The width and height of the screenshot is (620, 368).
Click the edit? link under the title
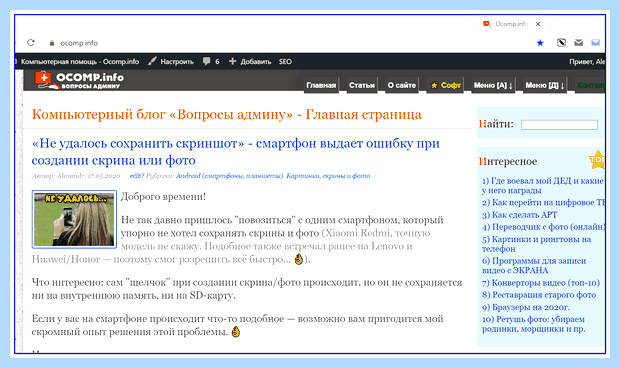(137, 176)
